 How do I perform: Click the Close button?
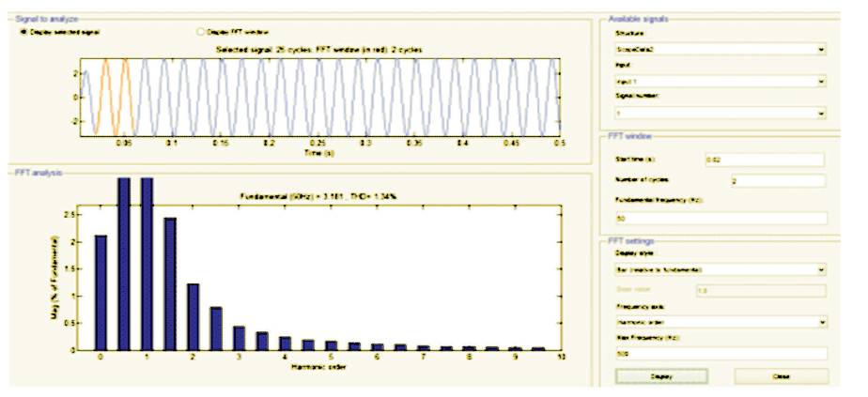point(780,376)
